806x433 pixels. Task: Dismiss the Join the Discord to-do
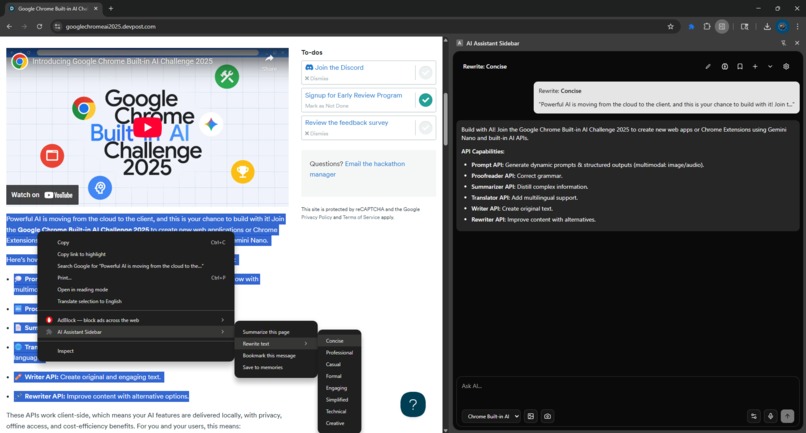pyautogui.click(x=317, y=79)
